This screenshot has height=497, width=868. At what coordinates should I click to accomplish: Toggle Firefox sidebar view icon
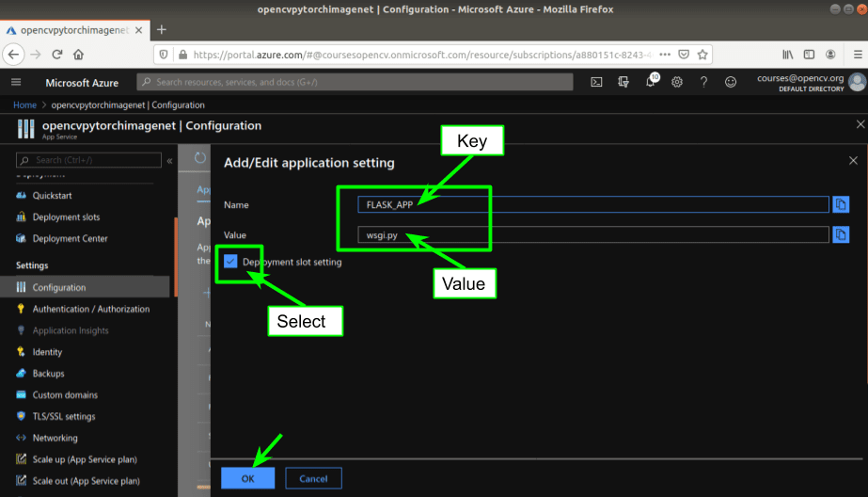(809, 55)
